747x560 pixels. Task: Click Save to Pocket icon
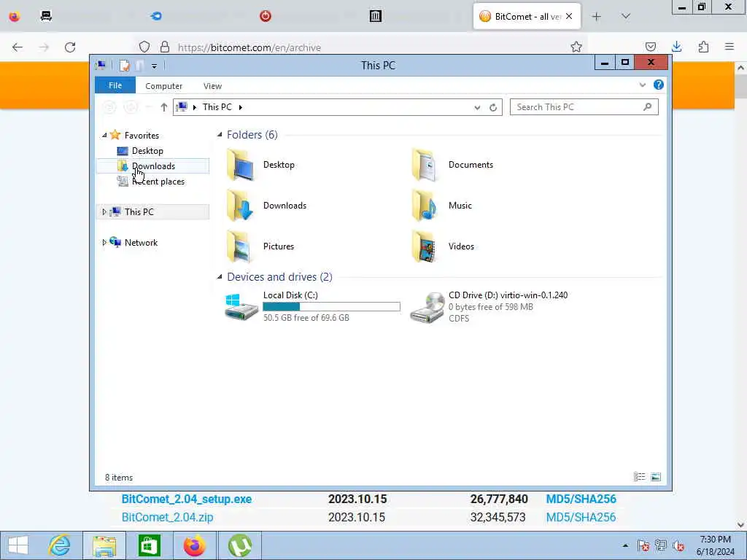click(650, 47)
